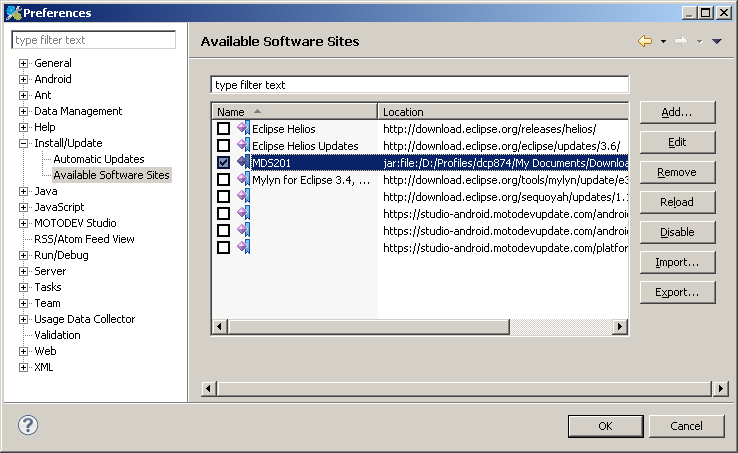This screenshot has width=738, height=453.
Task: Select the Eclipse Helios row name
Action: click(x=284, y=129)
